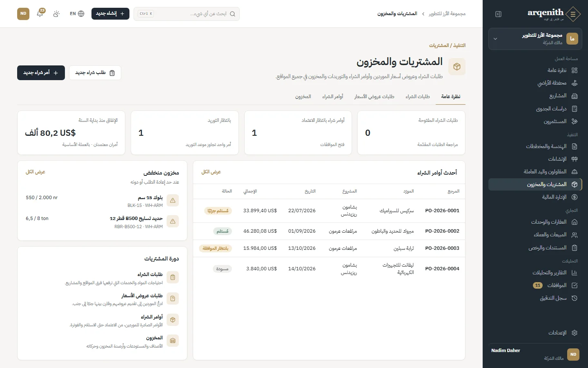Switch language to EN
Image resolution: width=588 pixels, height=368 pixels.
pos(77,13)
